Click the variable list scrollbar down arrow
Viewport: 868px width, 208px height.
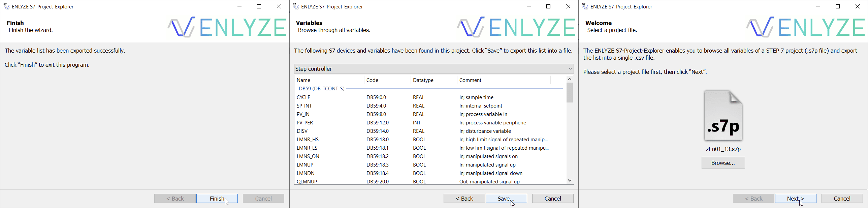[x=570, y=181]
